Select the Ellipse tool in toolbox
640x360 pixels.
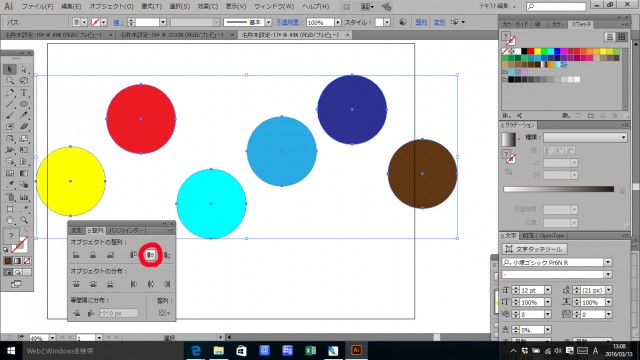pyautogui.click(x=24, y=104)
